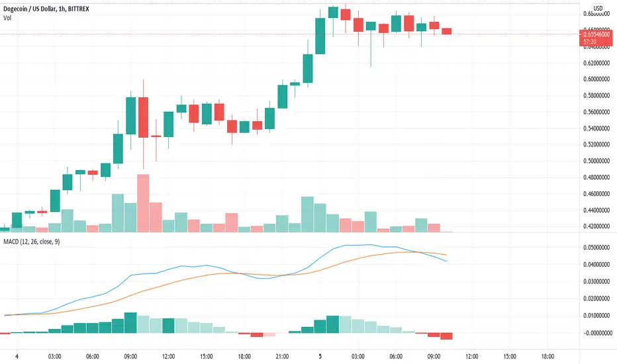The height and width of the screenshot is (364, 617).
Task: Click the tallest red volume bar
Action: (x=143, y=203)
